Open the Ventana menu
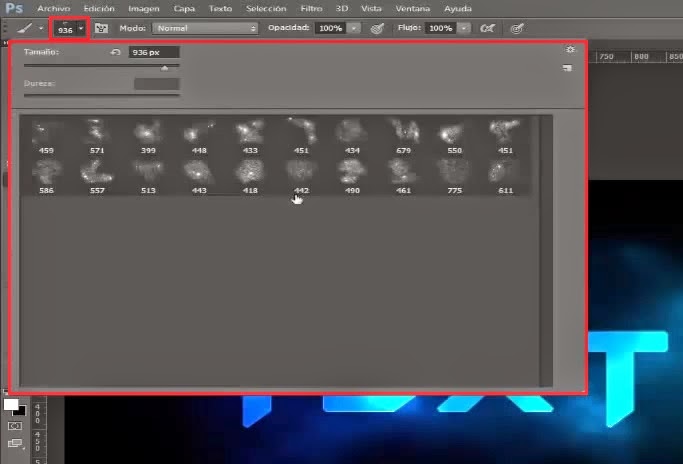683x464 pixels. (413, 8)
